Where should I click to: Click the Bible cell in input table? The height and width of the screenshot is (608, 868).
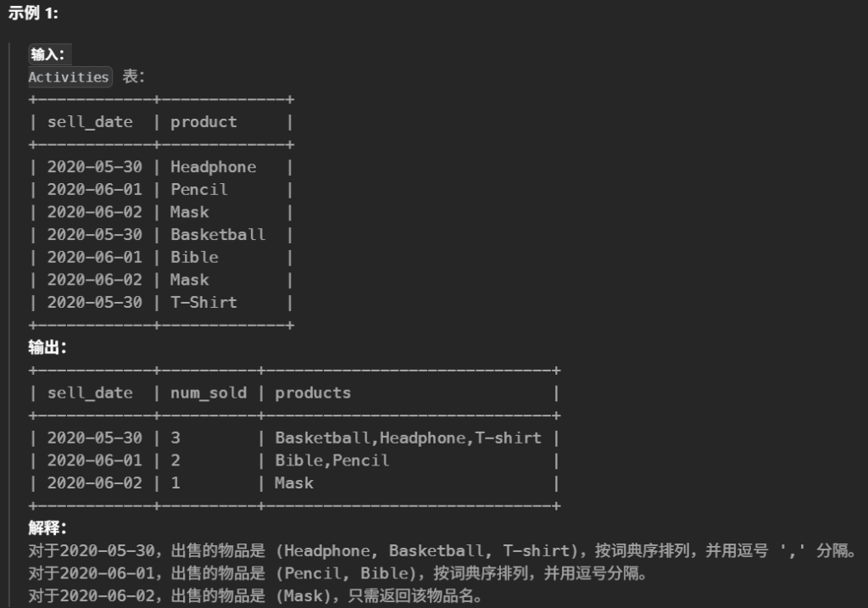(x=194, y=258)
